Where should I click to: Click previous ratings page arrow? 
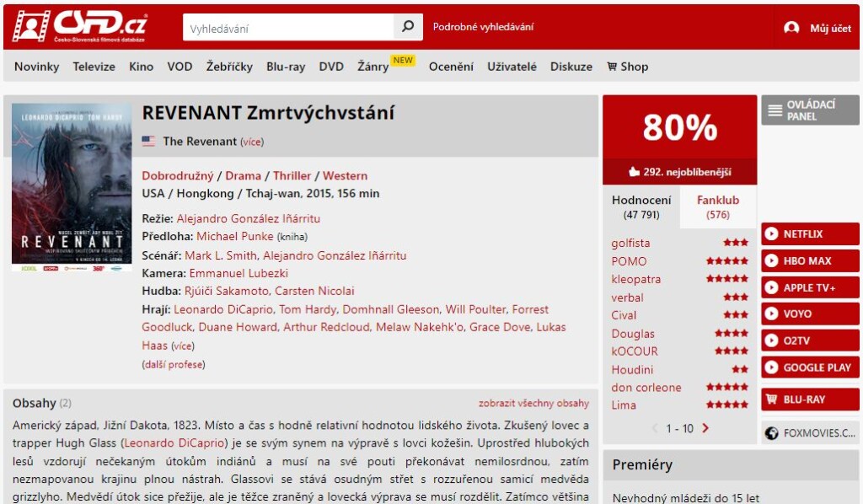click(655, 428)
